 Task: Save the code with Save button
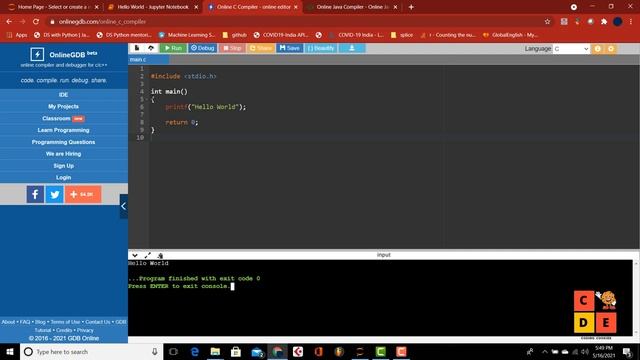(x=289, y=48)
